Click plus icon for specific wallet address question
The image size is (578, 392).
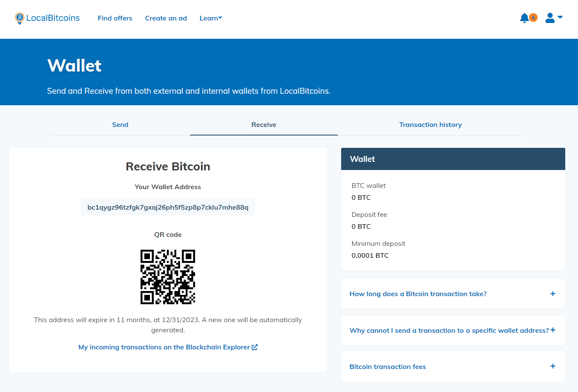point(553,330)
